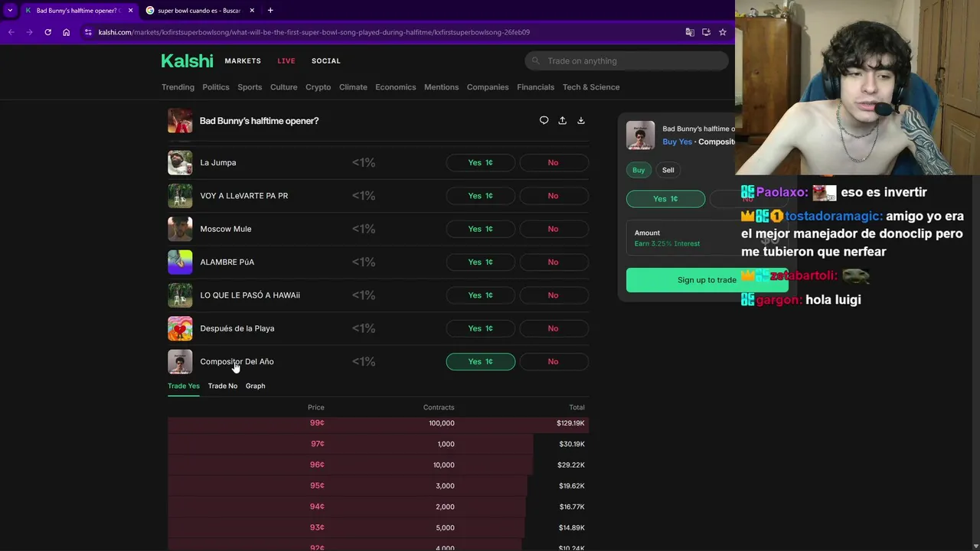Click the download icon in market header
Viewport: 980px width, 551px height.
pos(580,120)
